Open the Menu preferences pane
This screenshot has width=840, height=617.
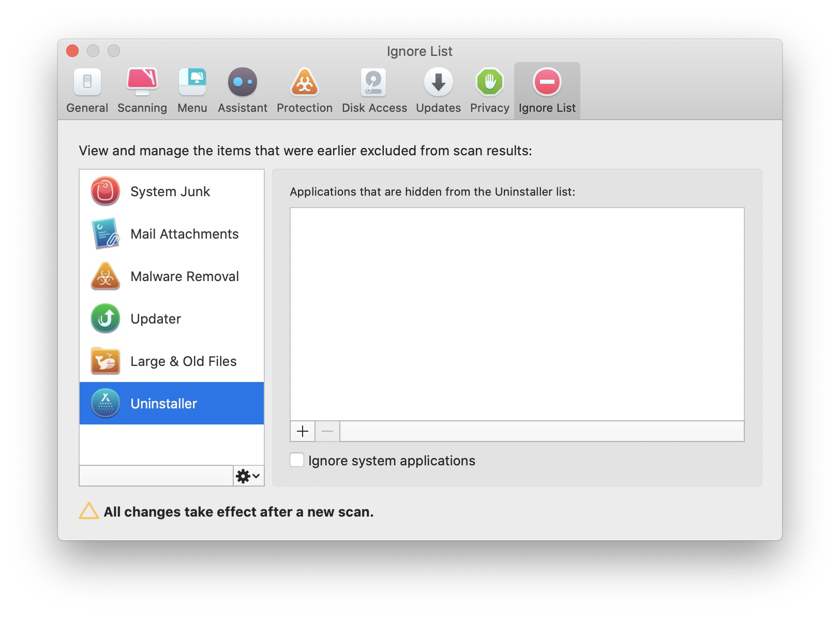pos(192,91)
